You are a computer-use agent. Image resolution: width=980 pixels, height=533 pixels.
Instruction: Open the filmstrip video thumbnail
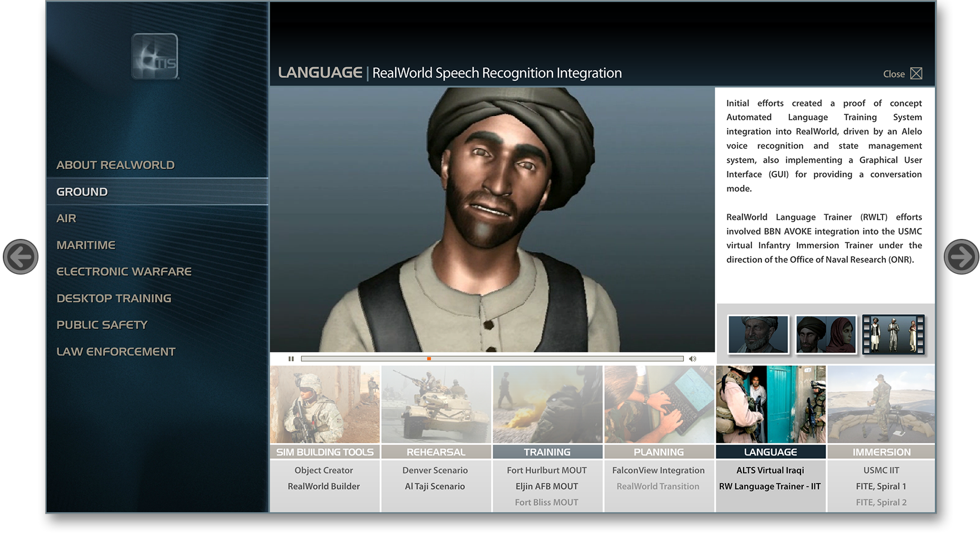[x=893, y=334]
